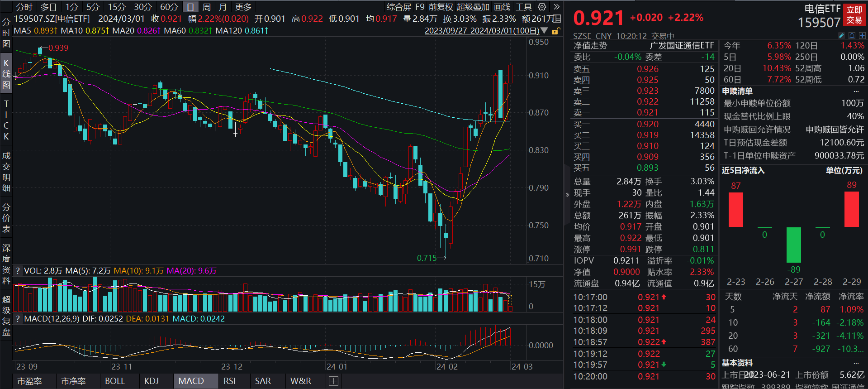
Task: Switch to 30分 chart period
Action: pyautogui.click(x=143, y=7)
